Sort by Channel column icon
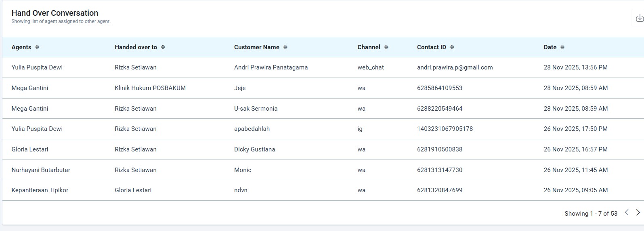Image resolution: width=644 pixels, height=231 pixels. coord(386,47)
